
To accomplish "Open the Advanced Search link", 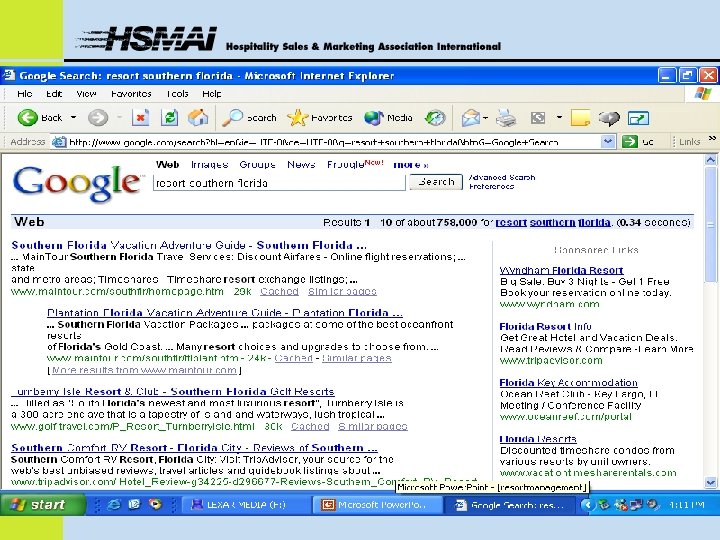I will click(502, 177).
